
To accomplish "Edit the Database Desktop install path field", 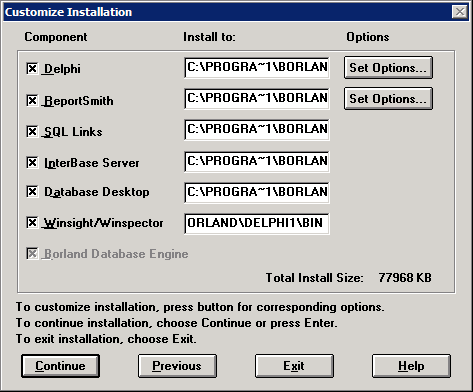I will pos(257,193).
